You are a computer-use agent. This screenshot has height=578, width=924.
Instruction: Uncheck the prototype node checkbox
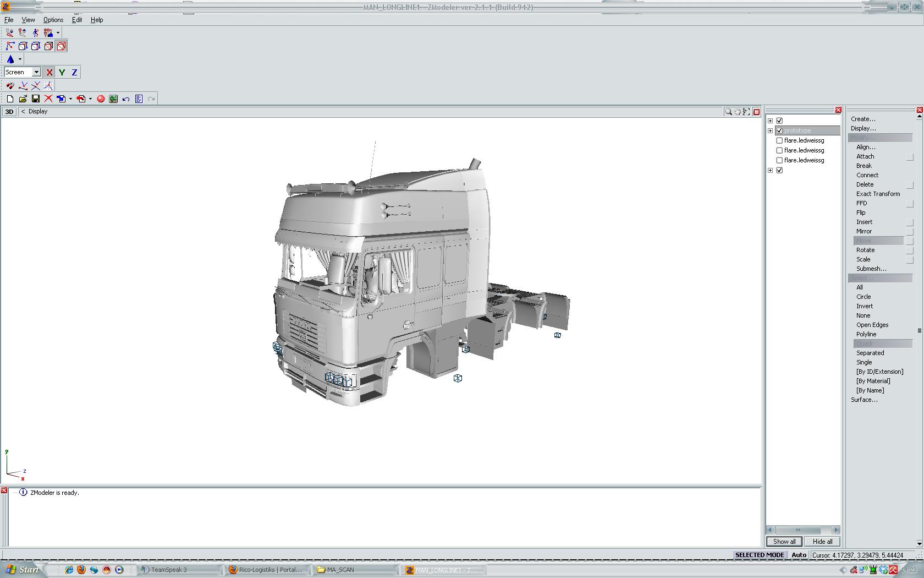(x=779, y=130)
